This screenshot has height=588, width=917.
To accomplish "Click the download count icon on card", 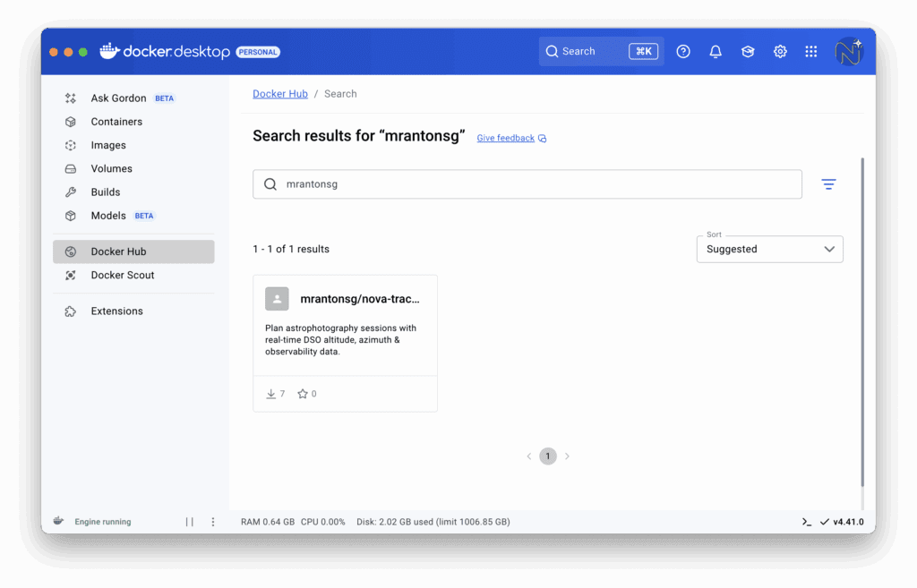I will (x=270, y=394).
